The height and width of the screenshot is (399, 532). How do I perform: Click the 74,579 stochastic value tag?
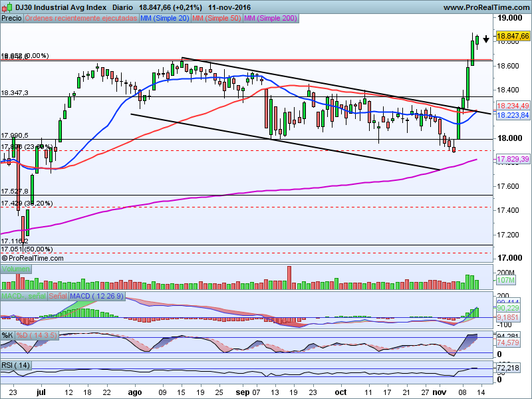point(508,342)
